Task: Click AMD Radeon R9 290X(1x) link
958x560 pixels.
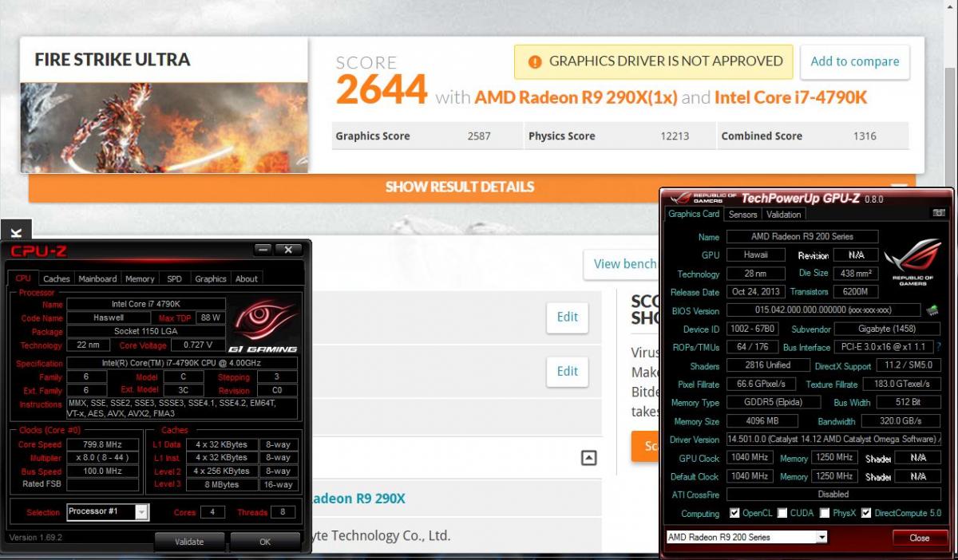Action: (576, 97)
